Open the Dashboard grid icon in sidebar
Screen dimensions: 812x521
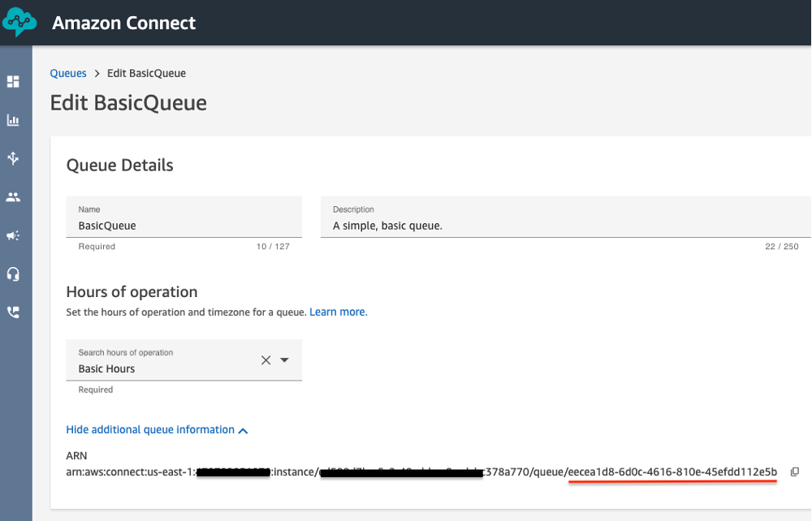point(15,81)
